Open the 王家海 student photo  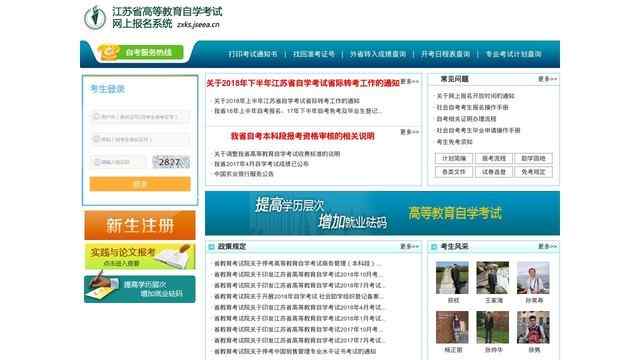493,278
